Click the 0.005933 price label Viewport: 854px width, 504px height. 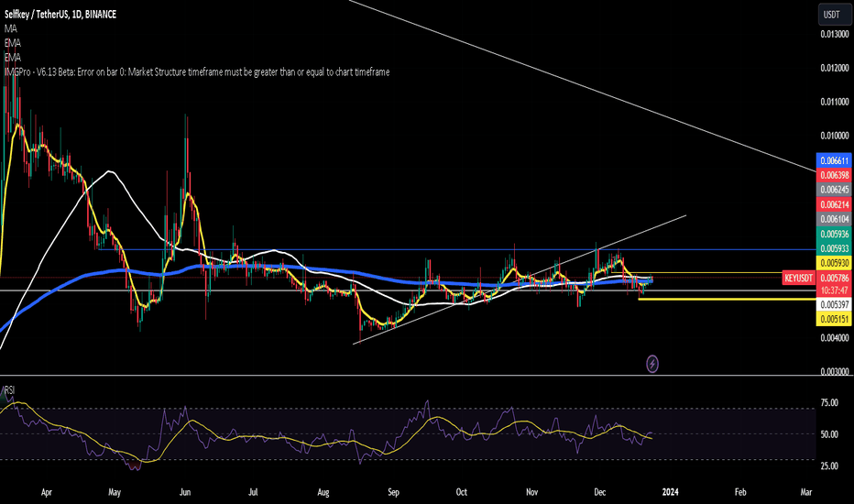834,248
